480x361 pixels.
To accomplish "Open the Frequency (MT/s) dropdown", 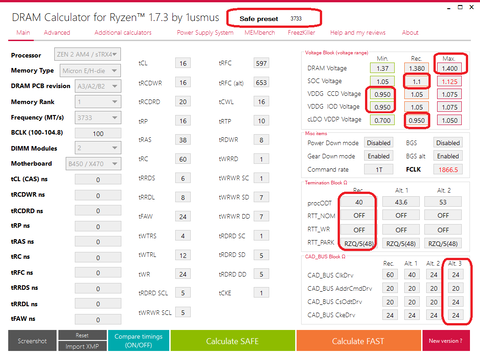I will coord(98,118).
